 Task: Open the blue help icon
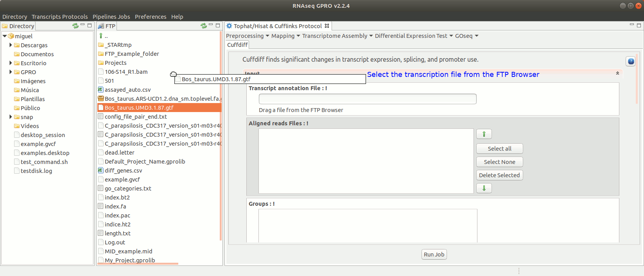pyautogui.click(x=631, y=61)
